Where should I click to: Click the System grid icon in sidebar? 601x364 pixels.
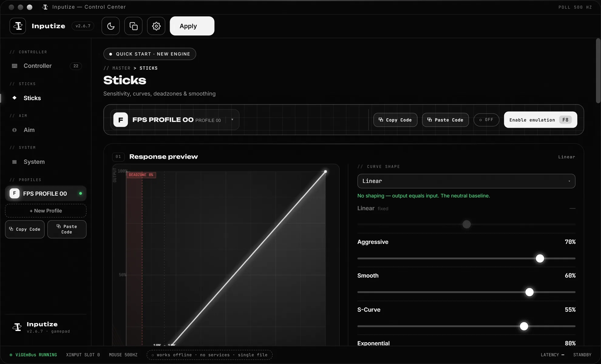(14, 162)
